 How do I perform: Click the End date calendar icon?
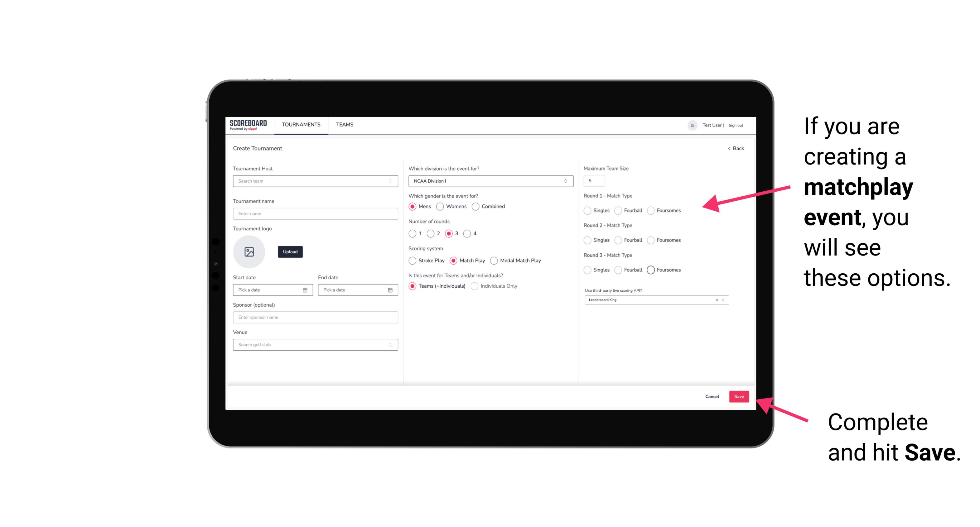click(x=389, y=290)
